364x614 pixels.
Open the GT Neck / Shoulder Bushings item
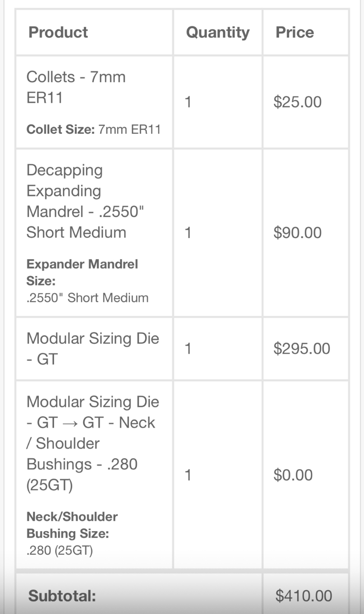[x=93, y=443]
